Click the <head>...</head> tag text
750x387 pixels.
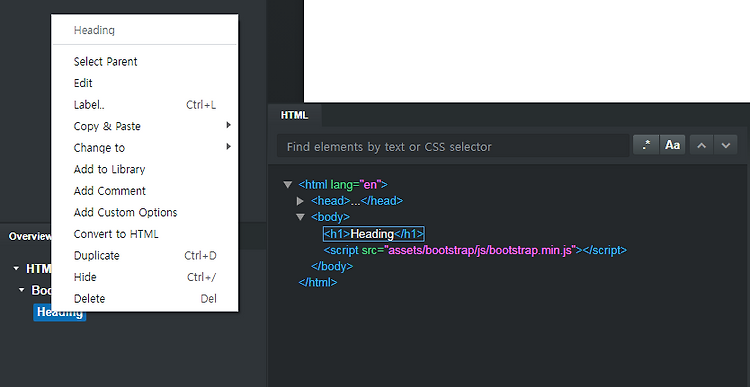357,201
